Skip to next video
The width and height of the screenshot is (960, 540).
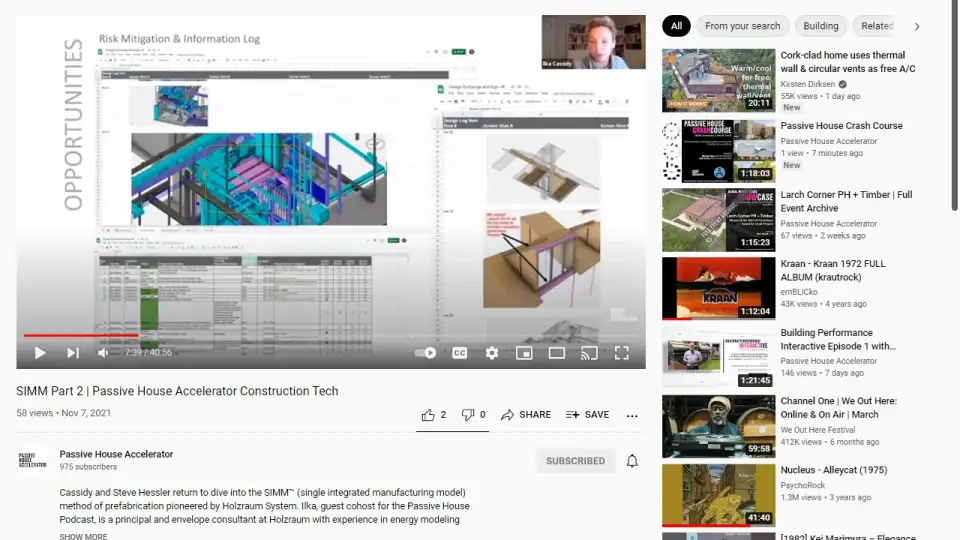tap(73, 353)
